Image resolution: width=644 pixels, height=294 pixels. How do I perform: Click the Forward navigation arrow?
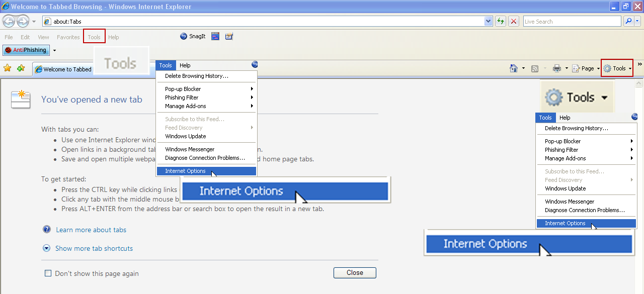(23, 21)
